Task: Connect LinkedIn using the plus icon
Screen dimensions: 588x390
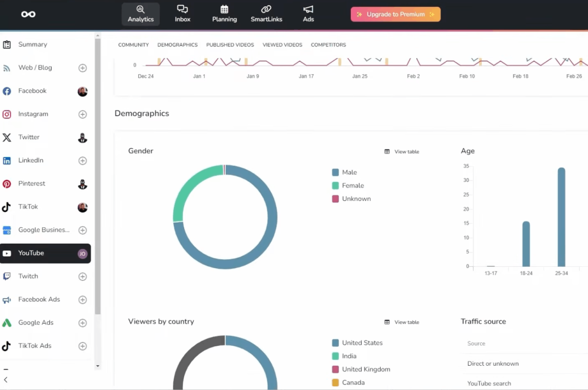Action: click(83, 161)
